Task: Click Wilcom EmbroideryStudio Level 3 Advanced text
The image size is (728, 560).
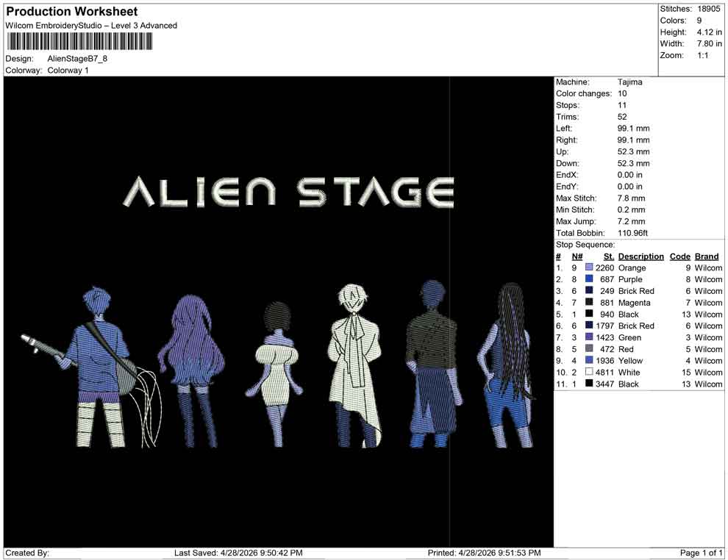Action: [x=91, y=26]
